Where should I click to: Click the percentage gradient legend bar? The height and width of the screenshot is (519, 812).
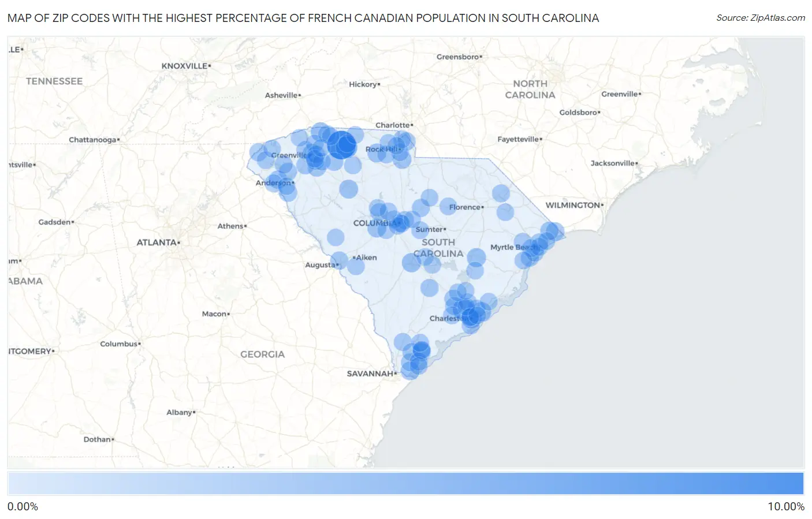[x=405, y=483]
